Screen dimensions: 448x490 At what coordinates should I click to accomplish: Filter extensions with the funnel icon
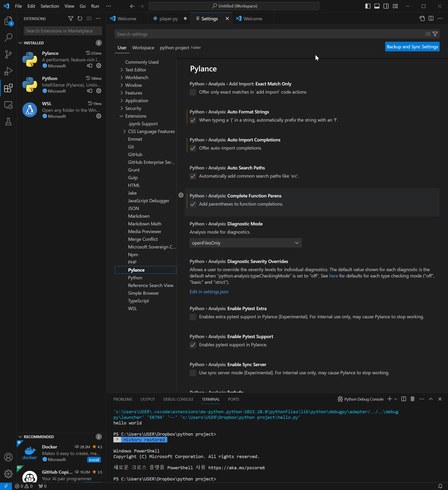(71, 18)
